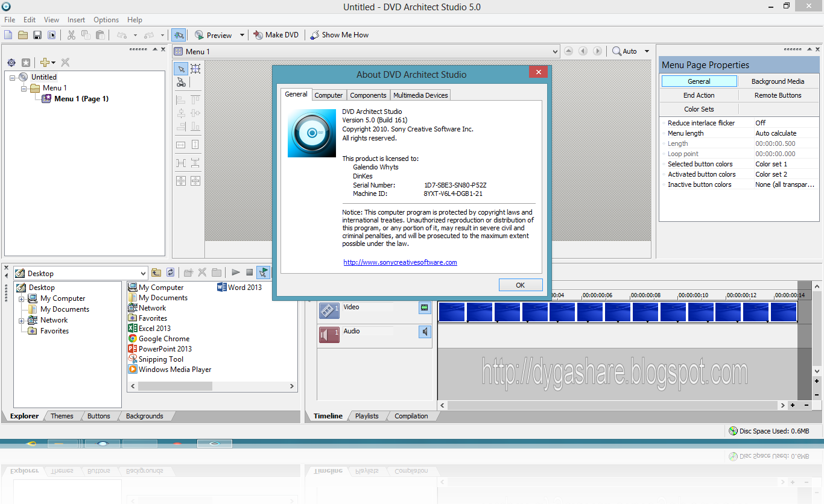Open the properties icon beside Save
Screen dimensions: 824x504
[x=52, y=35]
